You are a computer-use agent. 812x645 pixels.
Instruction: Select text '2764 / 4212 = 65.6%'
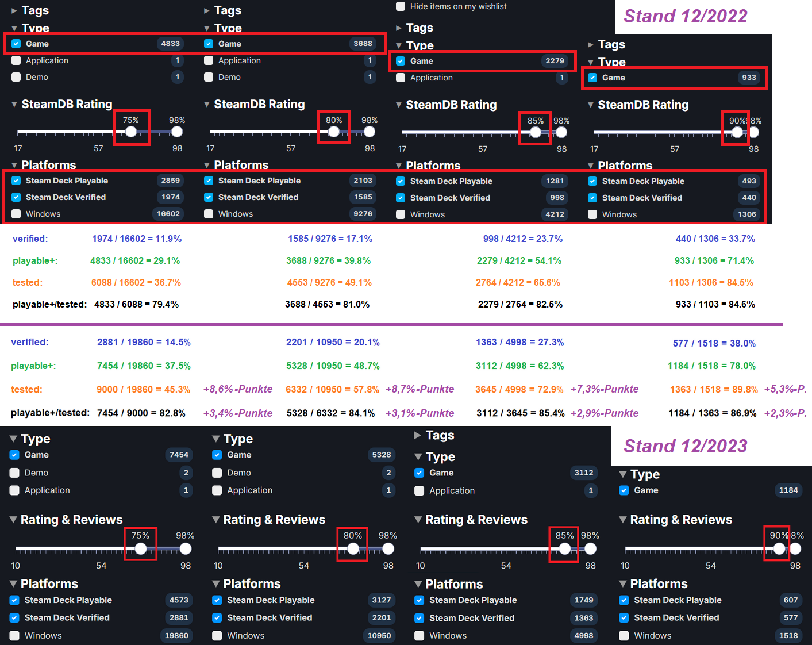click(x=518, y=282)
